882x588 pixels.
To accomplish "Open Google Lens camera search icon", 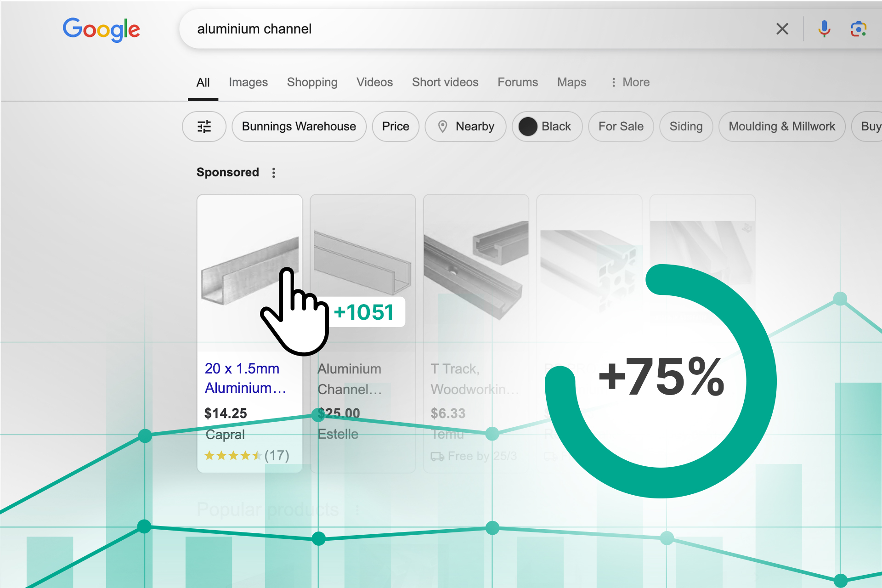I will tap(858, 29).
